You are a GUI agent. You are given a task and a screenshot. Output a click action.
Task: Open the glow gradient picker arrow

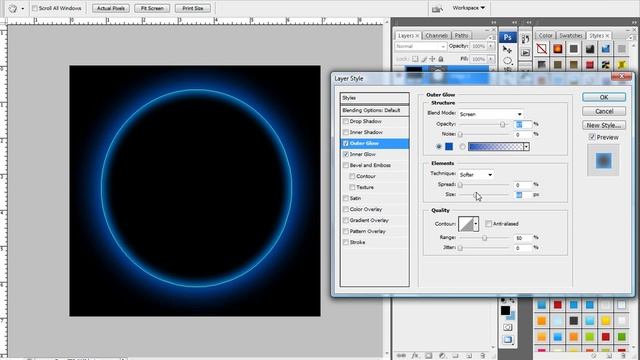tap(527, 147)
